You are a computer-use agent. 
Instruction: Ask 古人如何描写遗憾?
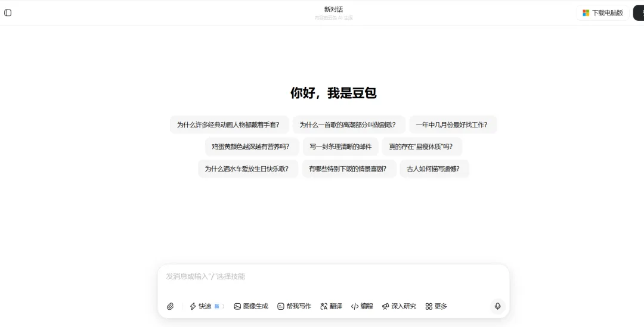point(434,169)
